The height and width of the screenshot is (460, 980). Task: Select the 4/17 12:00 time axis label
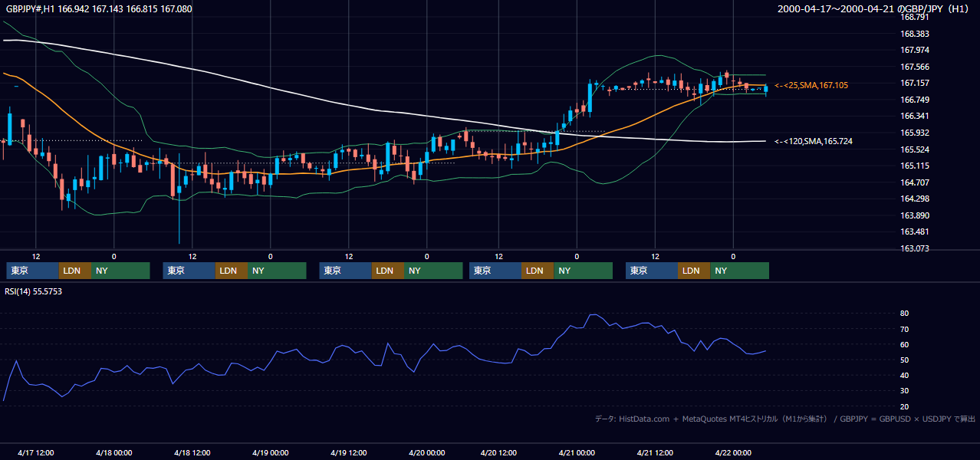click(35, 452)
